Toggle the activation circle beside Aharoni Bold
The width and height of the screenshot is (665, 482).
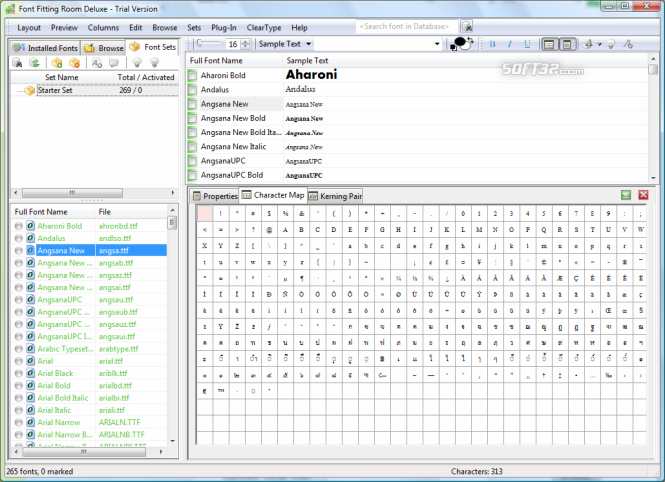pyautogui.click(x=19, y=226)
